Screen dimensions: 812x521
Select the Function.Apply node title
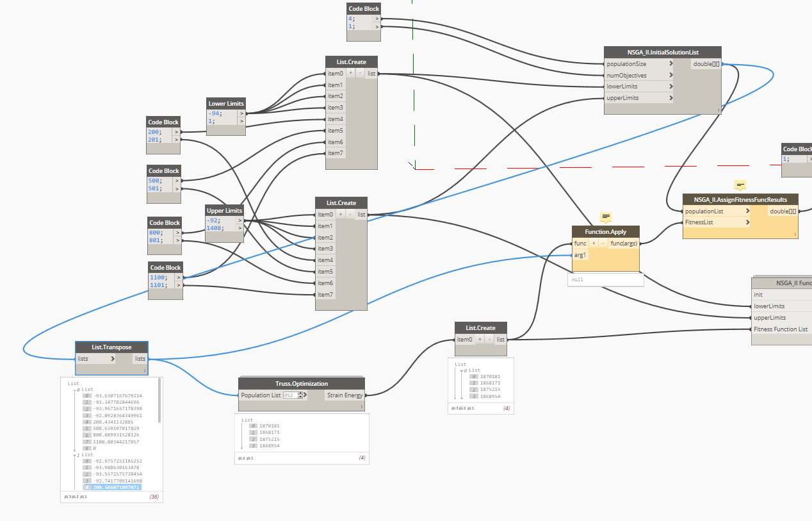coord(605,232)
